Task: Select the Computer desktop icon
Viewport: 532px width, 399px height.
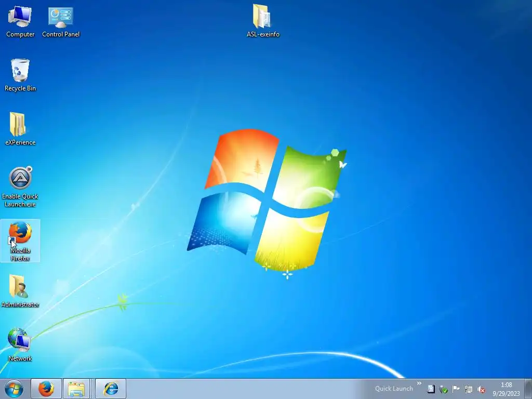Action: [x=20, y=21]
